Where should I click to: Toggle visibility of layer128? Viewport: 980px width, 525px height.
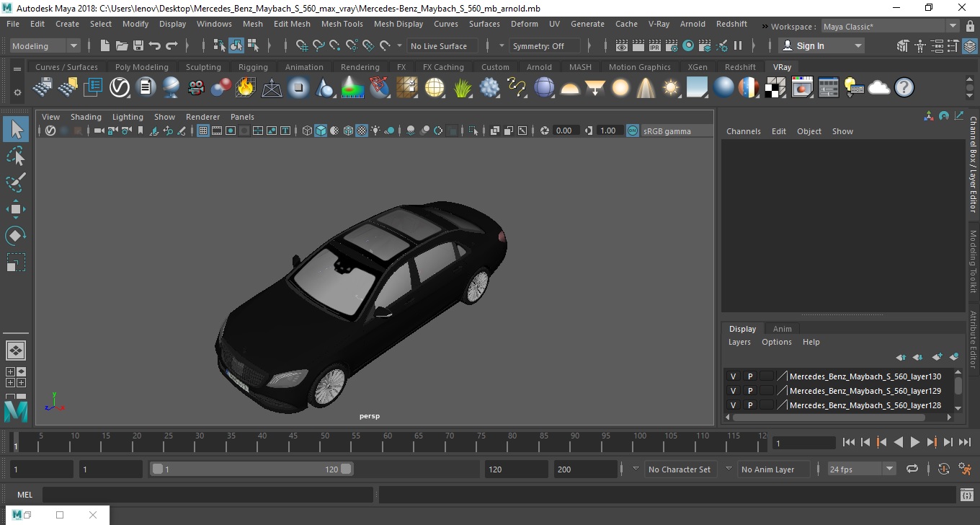coord(734,405)
